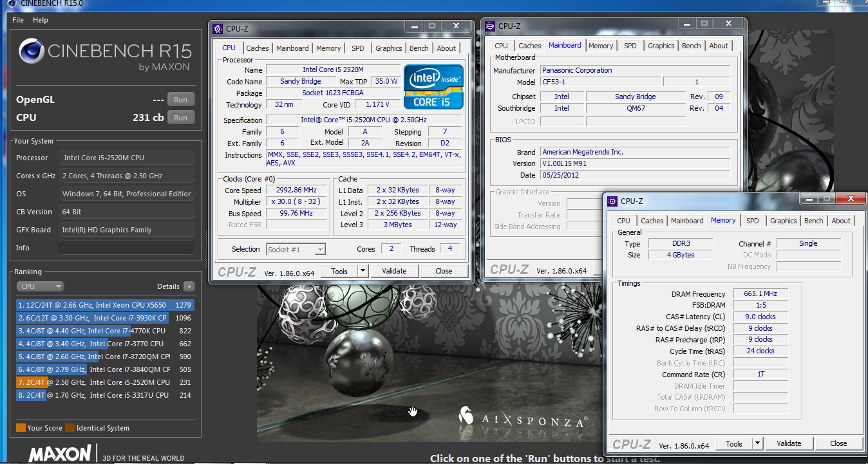
Task: Switch to Caches tab in Memory CPU-Z window
Action: pyautogui.click(x=652, y=221)
